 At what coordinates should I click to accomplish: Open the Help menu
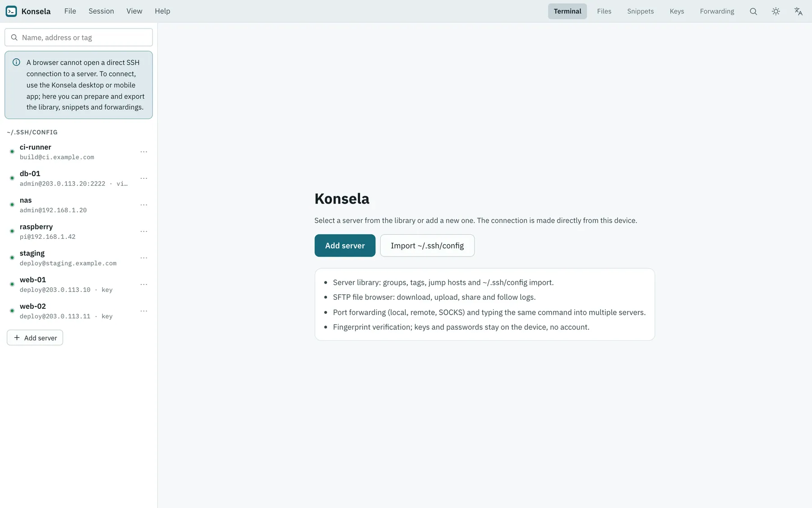(162, 11)
